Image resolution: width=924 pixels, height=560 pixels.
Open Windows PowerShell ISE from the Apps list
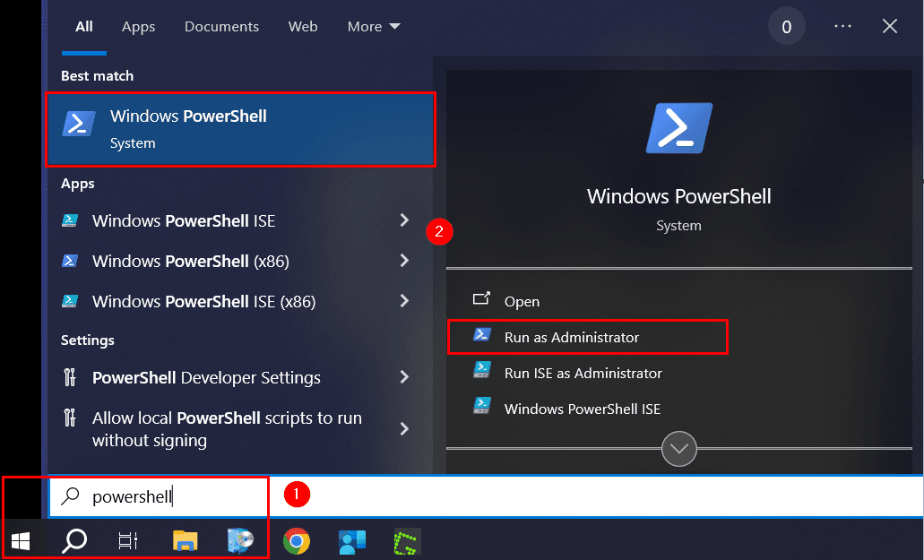[x=182, y=220]
